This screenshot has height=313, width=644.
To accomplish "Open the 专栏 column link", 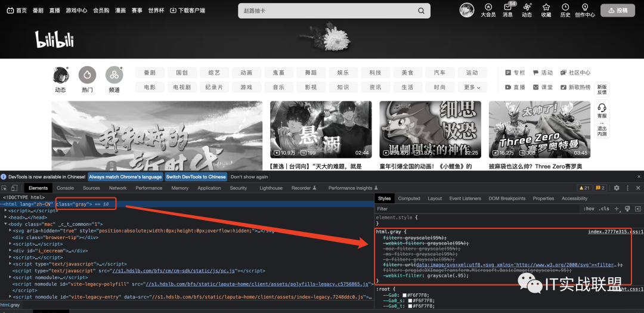I will [515, 73].
